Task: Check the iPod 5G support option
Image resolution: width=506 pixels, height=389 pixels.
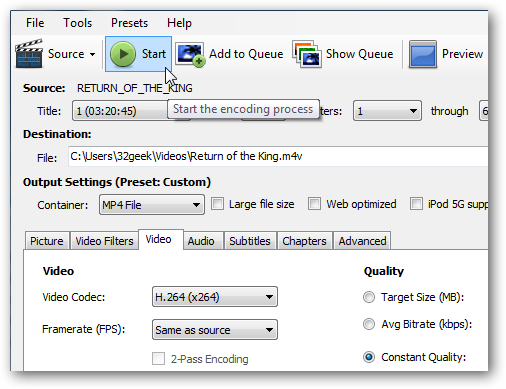Action: point(416,204)
